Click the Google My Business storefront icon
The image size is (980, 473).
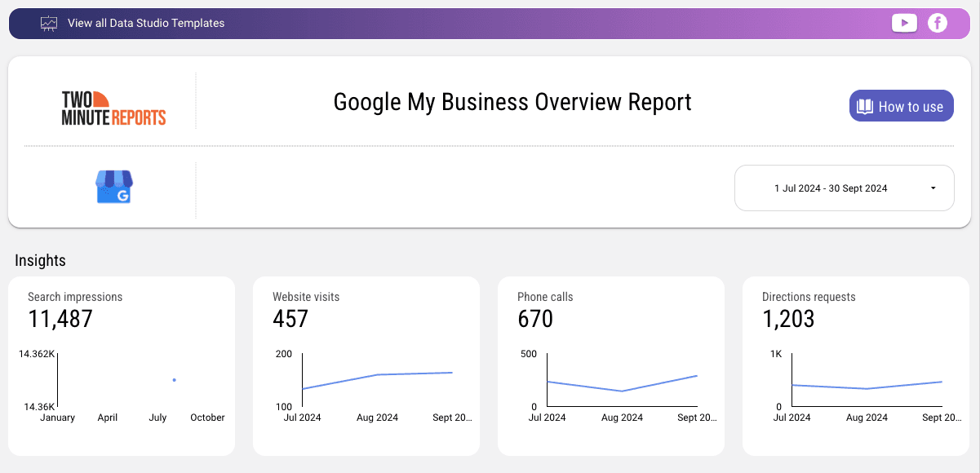click(114, 186)
